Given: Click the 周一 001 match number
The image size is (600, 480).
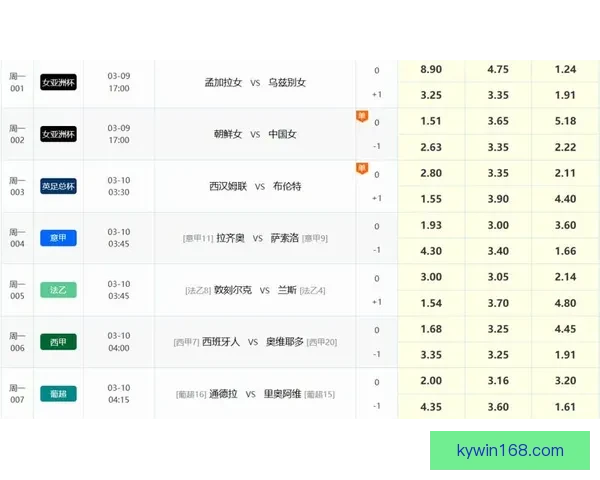Looking at the screenshot, I should [x=17, y=82].
